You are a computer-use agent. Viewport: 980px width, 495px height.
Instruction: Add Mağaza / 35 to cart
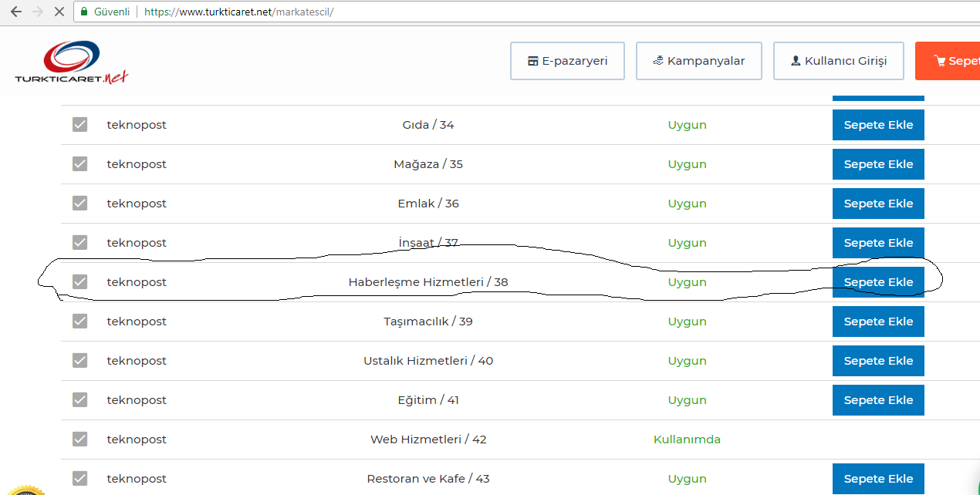click(x=878, y=164)
